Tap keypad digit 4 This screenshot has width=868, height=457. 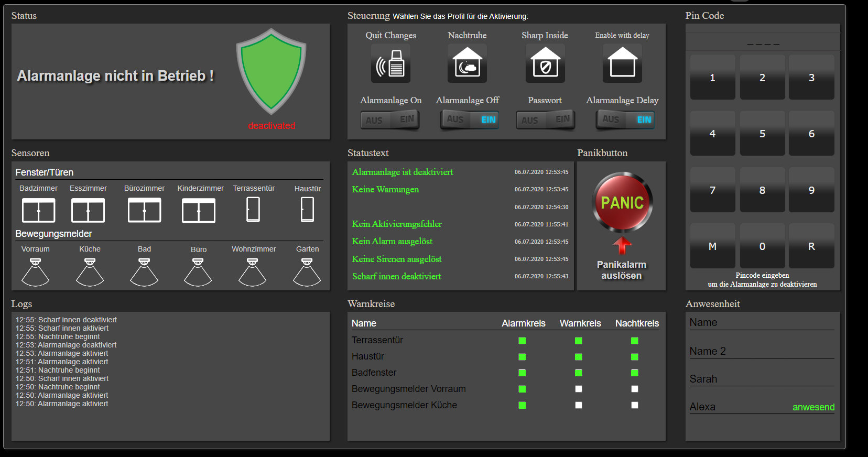[712, 133]
